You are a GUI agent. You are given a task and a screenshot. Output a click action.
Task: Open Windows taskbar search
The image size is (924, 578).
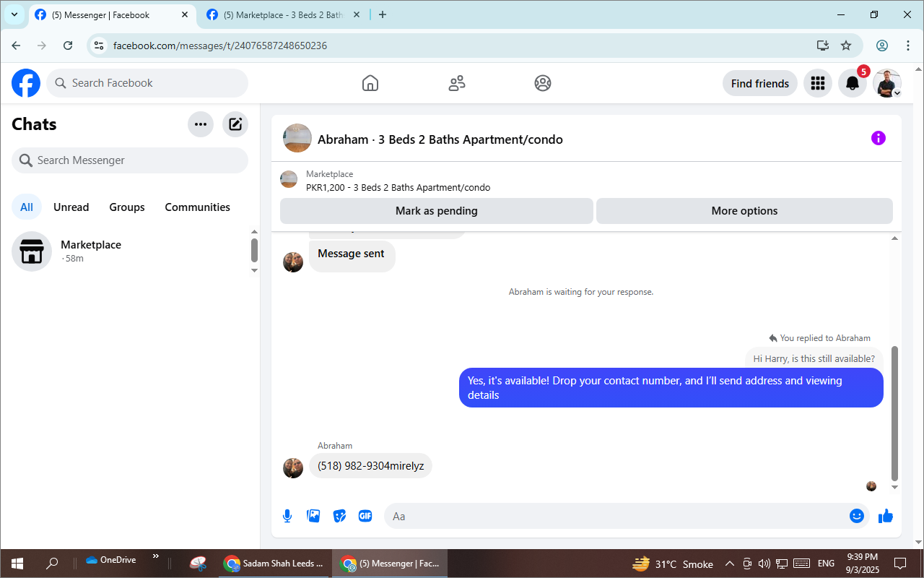click(52, 564)
